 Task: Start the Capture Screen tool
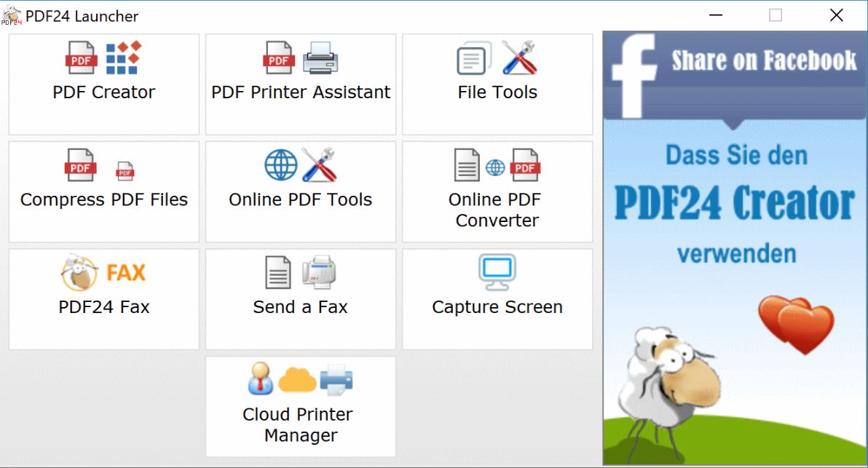point(497,298)
